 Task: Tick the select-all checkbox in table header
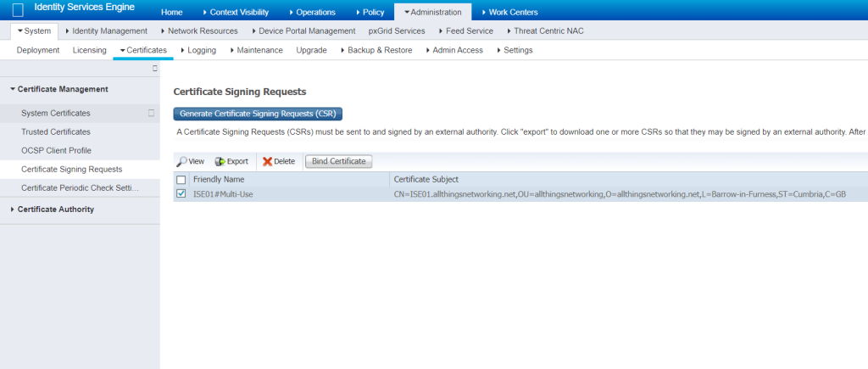181,180
